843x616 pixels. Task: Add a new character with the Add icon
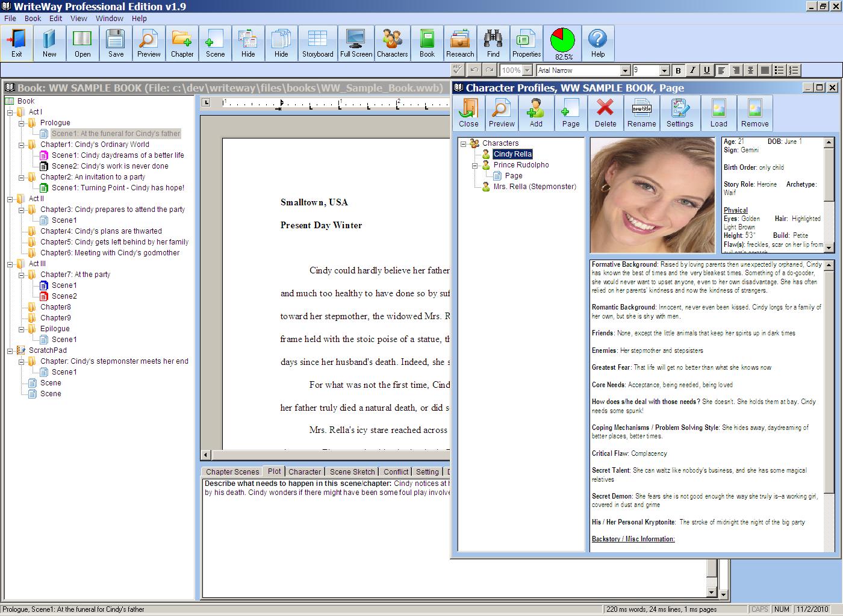point(536,113)
